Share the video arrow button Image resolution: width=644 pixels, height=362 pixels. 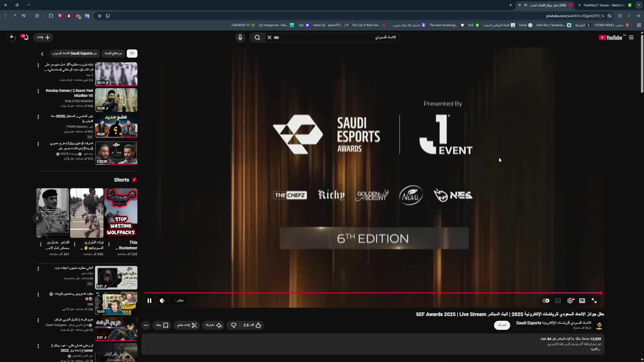pyautogui.click(x=214, y=325)
